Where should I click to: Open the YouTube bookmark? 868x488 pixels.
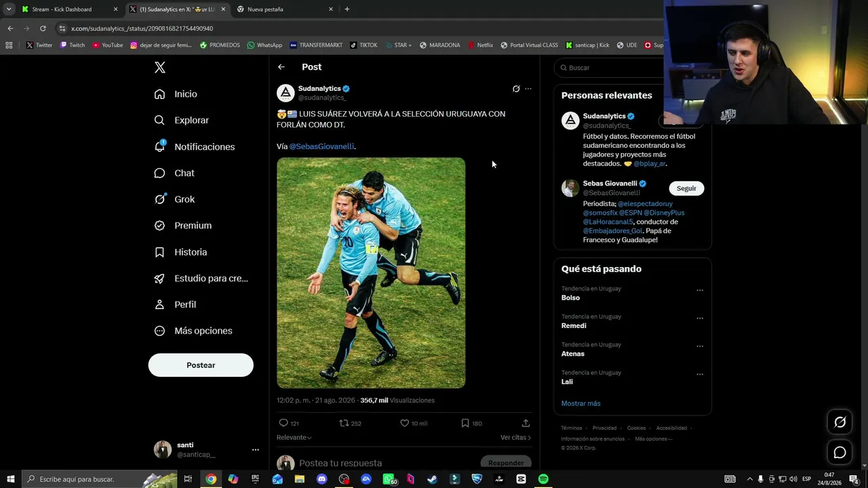coord(108,45)
